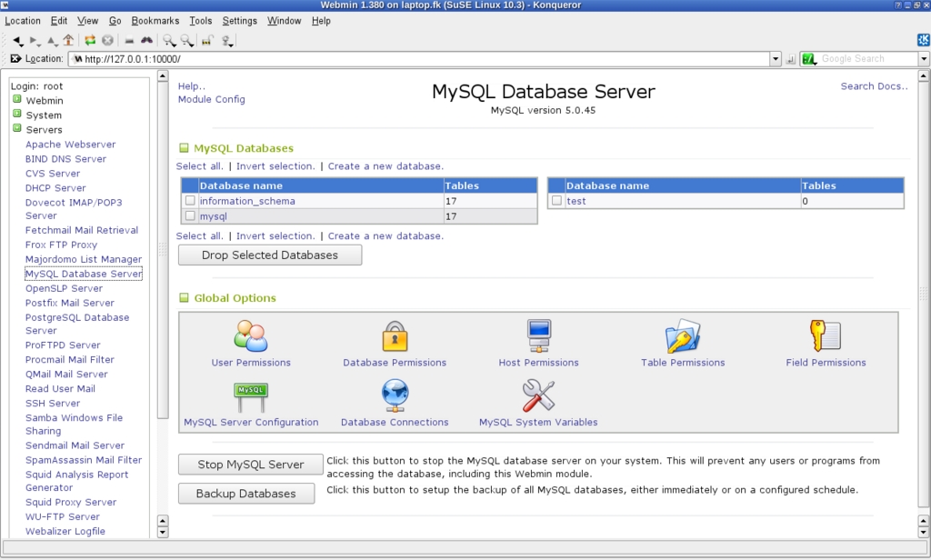Open the Bookmarks menu
Image resolution: width=931 pixels, height=560 pixels.
[155, 21]
